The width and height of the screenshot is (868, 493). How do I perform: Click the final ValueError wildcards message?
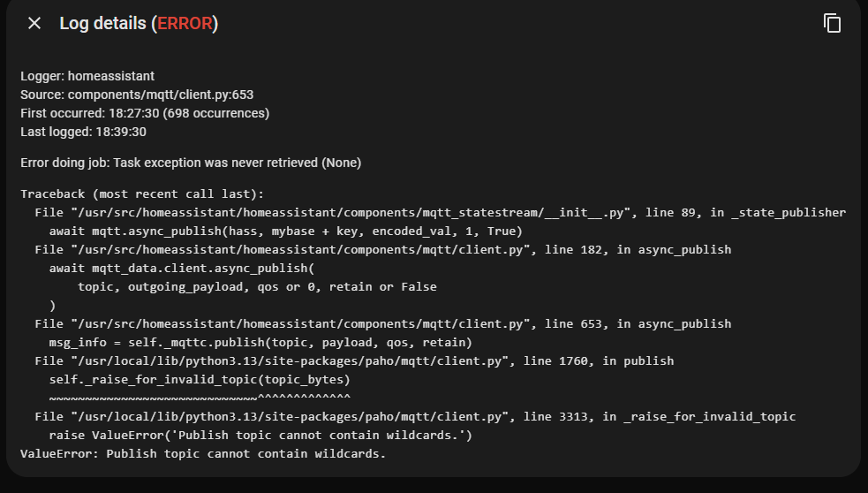coord(203,454)
